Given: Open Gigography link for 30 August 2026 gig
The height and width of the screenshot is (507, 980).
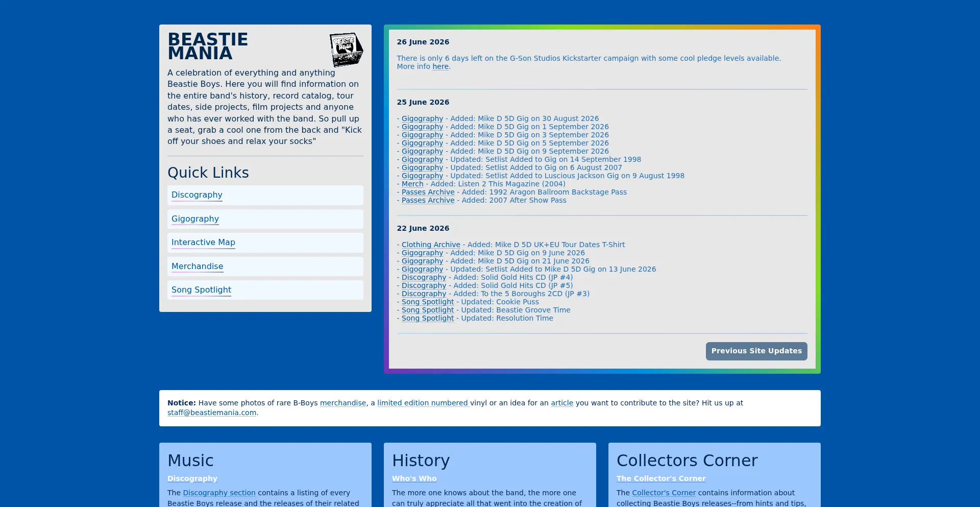Looking at the screenshot, I should click(x=422, y=119).
